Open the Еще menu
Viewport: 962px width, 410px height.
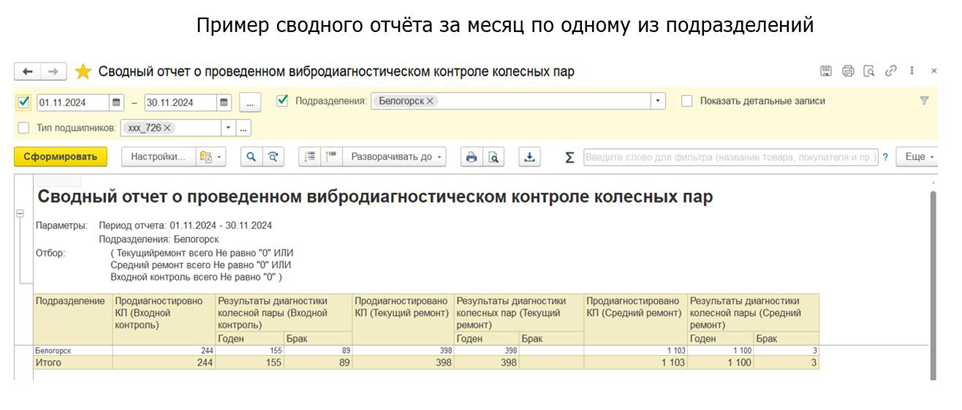[918, 157]
